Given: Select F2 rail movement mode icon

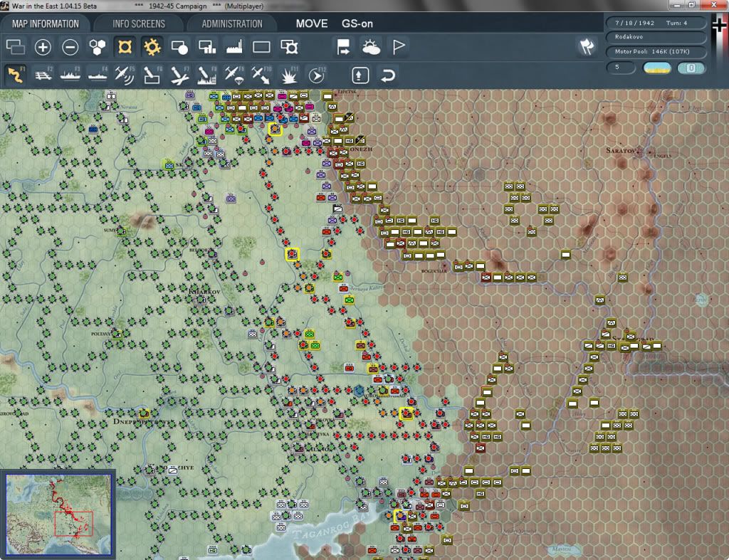Looking at the screenshot, I should [43, 75].
